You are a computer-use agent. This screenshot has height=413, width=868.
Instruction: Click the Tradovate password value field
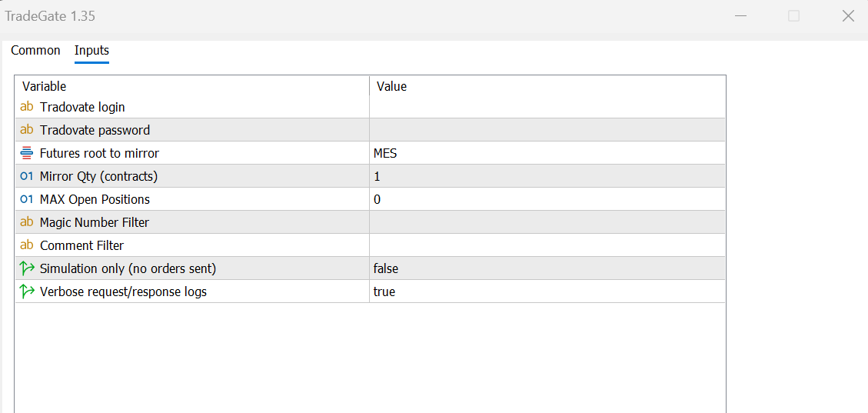(x=546, y=130)
